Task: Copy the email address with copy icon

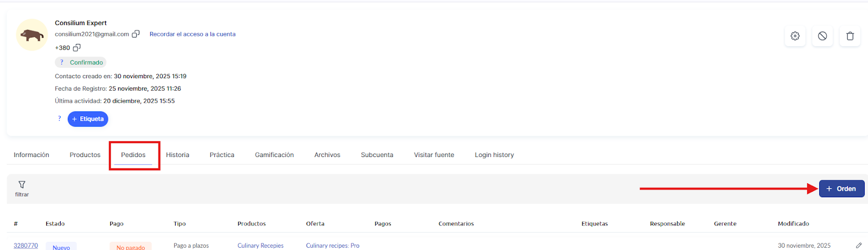Action: 136,34
